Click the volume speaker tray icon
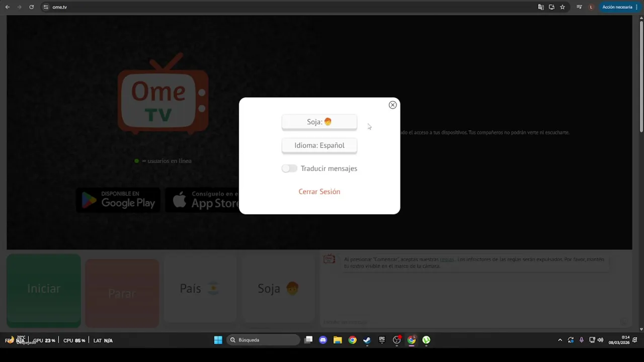Viewport: 644px width, 362px height. (600, 340)
